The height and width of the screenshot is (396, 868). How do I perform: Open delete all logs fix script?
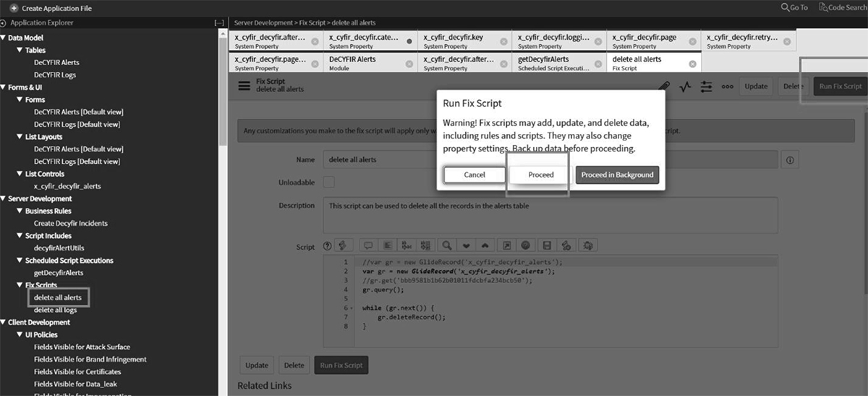tap(55, 310)
